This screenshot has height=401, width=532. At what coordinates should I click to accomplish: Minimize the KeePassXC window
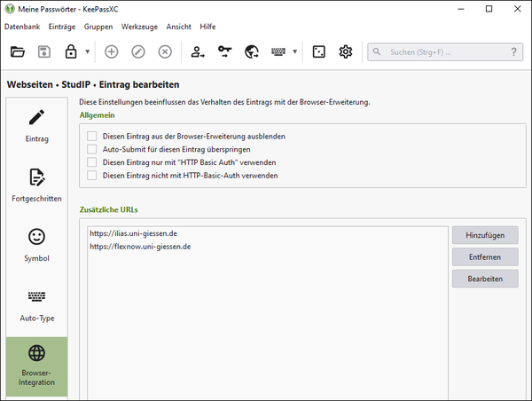coord(461,9)
